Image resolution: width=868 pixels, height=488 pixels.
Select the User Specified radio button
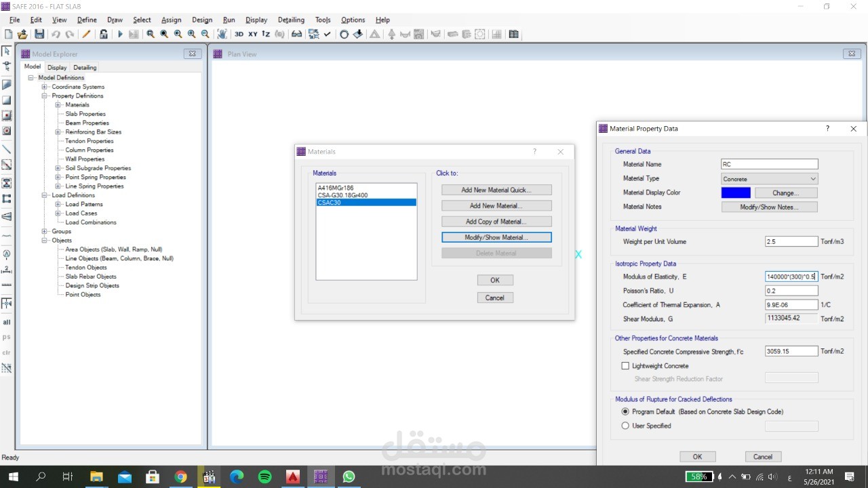pos(625,426)
